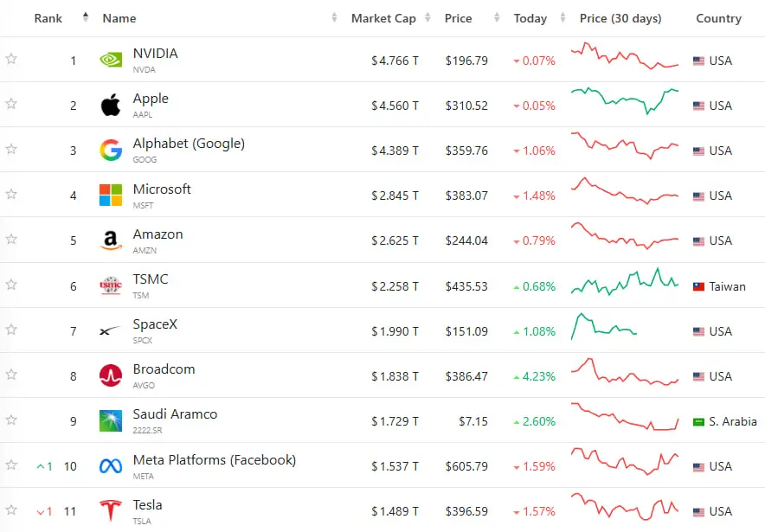Toggle favorite star for NVIDIA

[11, 59]
